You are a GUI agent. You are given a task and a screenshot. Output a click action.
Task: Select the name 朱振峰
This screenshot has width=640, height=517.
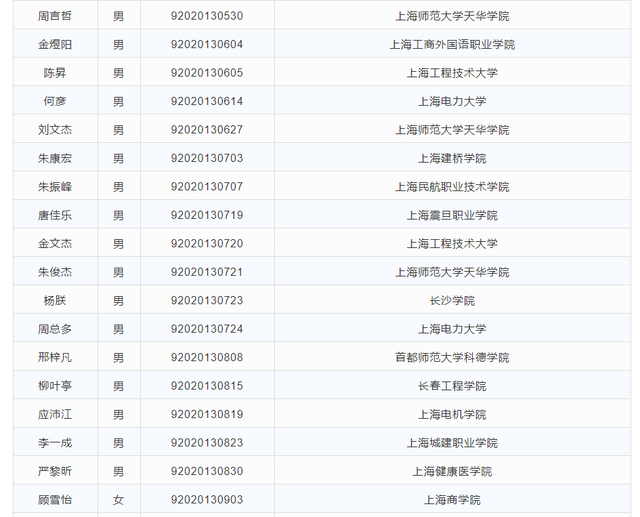[55, 187]
